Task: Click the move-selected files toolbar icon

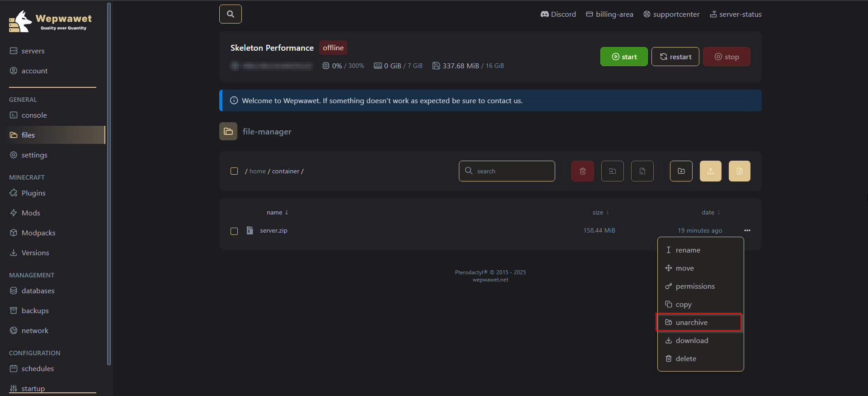Action: point(613,171)
